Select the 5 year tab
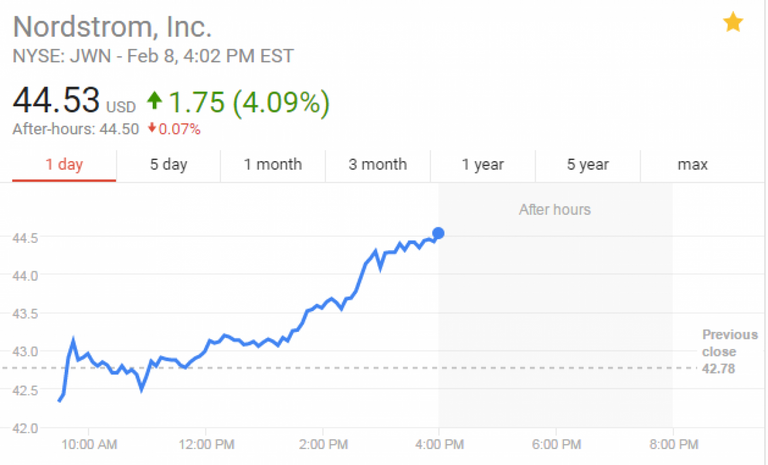The width and height of the screenshot is (768, 465). tap(587, 165)
